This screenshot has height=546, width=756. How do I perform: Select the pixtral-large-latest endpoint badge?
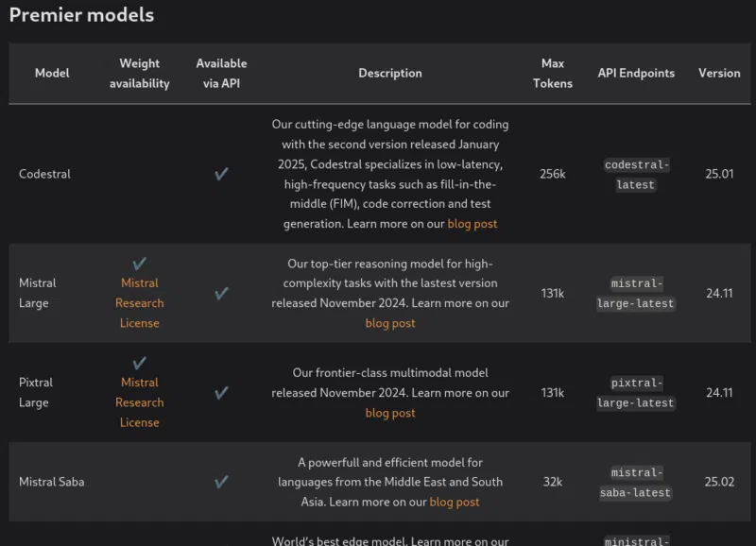point(635,393)
